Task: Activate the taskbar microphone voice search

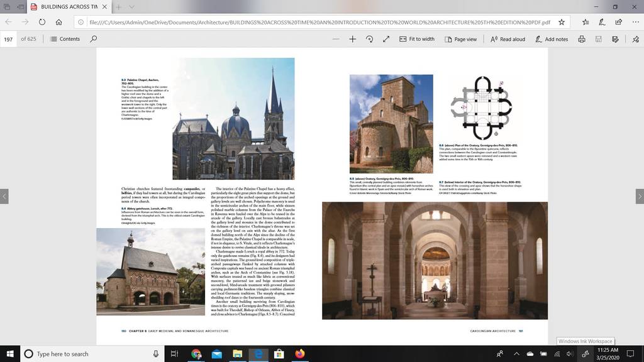Action: [x=156, y=354]
